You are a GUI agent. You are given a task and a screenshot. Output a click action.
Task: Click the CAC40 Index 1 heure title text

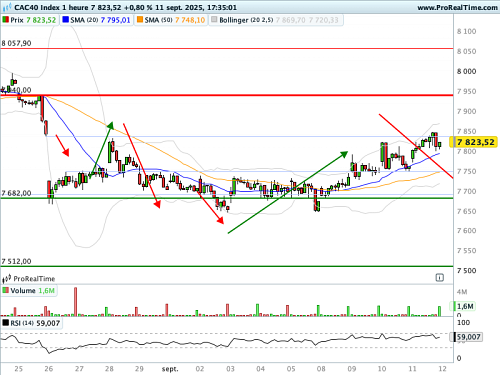(x=51, y=7)
